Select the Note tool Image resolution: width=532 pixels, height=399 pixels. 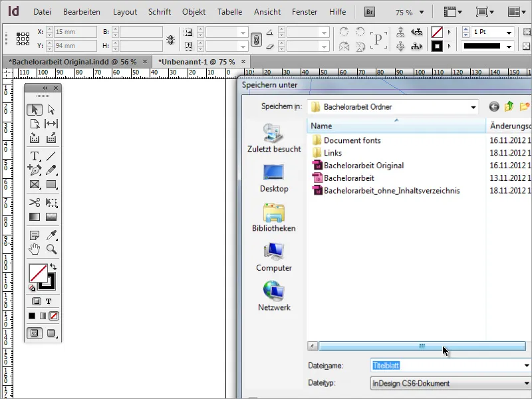35,235
